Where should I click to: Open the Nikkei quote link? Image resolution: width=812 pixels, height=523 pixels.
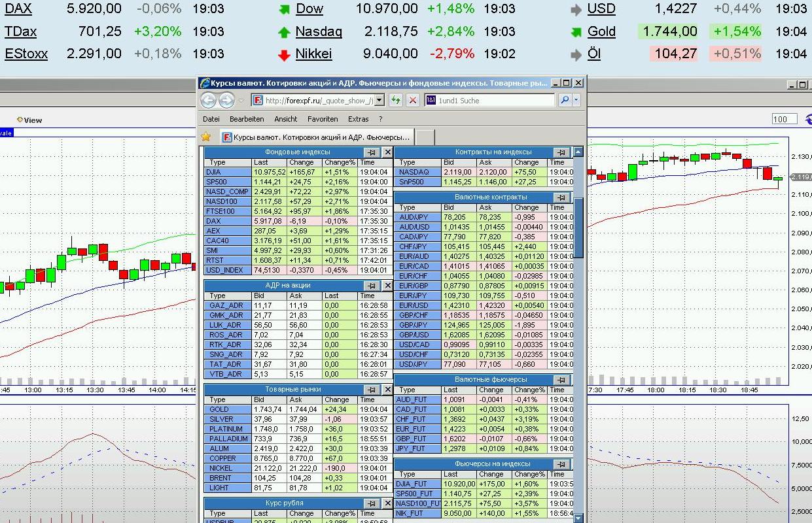coord(313,54)
